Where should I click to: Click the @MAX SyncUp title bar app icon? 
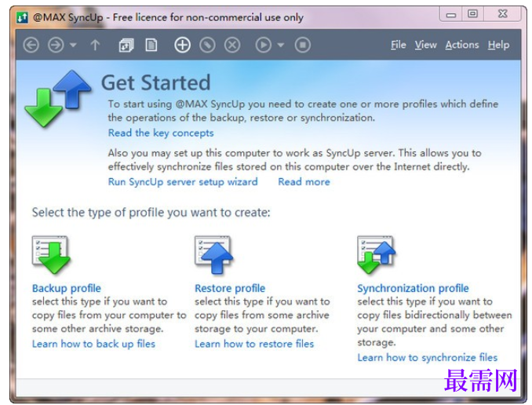[23, 17]
